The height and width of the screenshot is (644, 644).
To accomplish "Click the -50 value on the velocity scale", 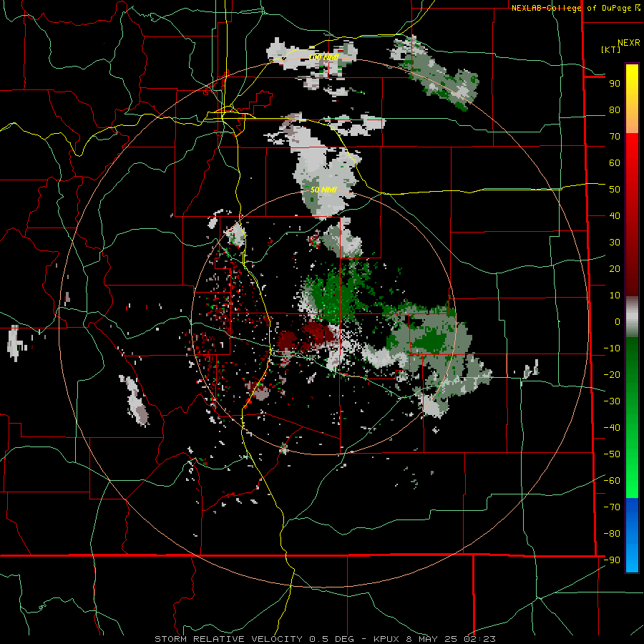I will click(612, 454).
